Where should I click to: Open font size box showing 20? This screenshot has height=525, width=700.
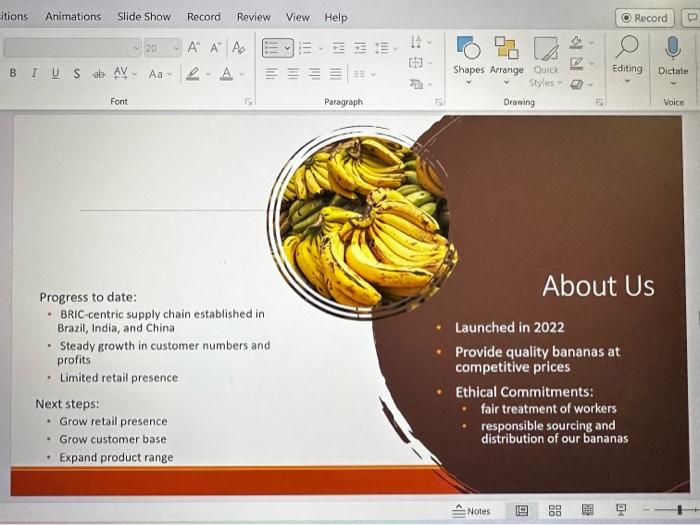162,48
